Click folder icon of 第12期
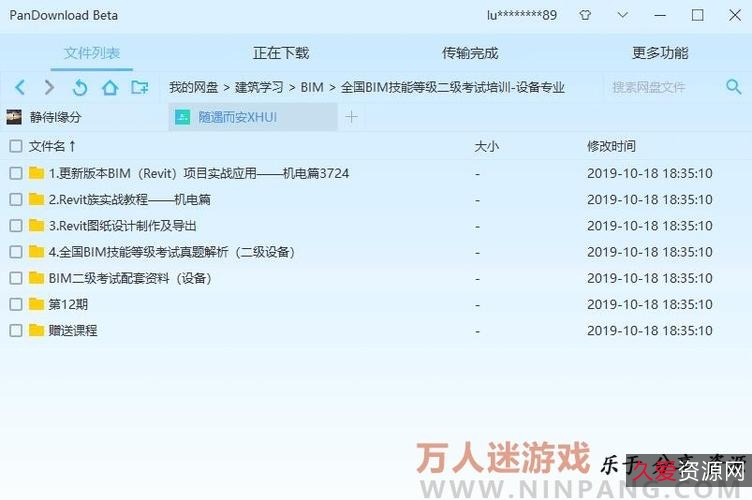 point(36,304)
